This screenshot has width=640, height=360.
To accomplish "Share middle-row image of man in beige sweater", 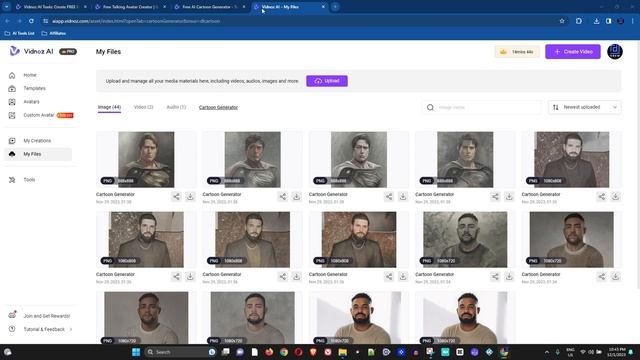I will (x=602, y=277).
